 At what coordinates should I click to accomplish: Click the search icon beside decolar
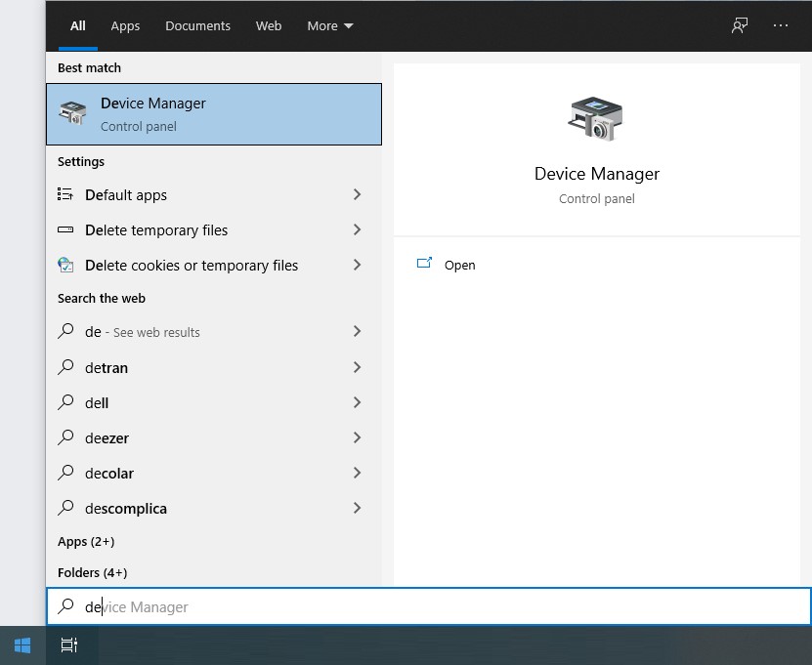[x=65, y=473]
